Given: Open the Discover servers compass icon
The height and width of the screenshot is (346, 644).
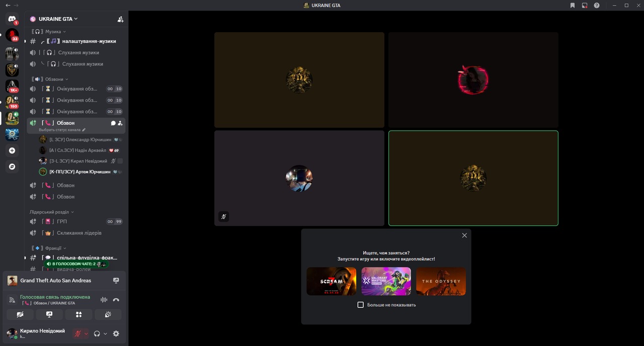Looking at the screenshot, I should click(12, 166).
